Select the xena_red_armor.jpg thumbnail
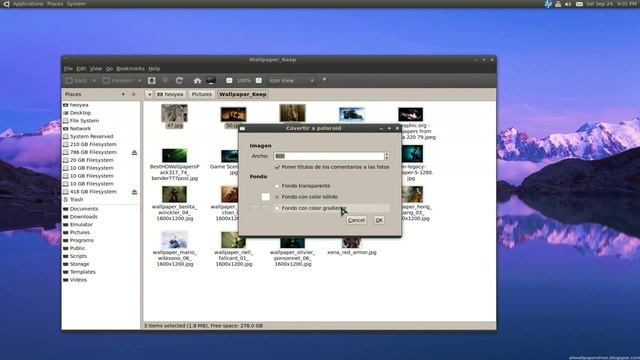 point(351,243)
